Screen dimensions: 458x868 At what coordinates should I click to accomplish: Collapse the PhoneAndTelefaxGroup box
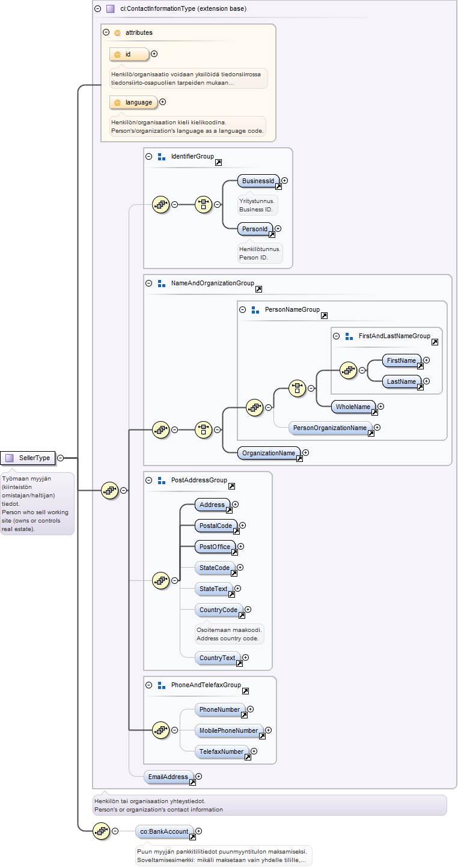[149, 685]
